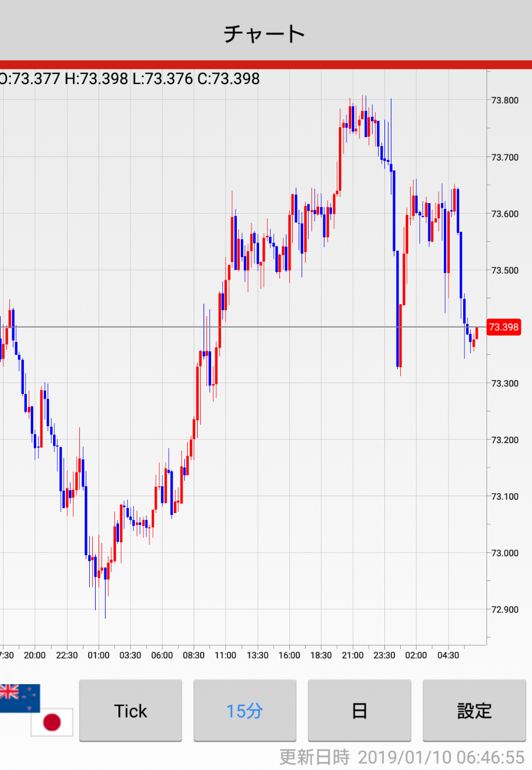Tap the 04:30 time axis label
Image resolution: width=532 pixels, height=770 pixels.
tap(448, 655)
